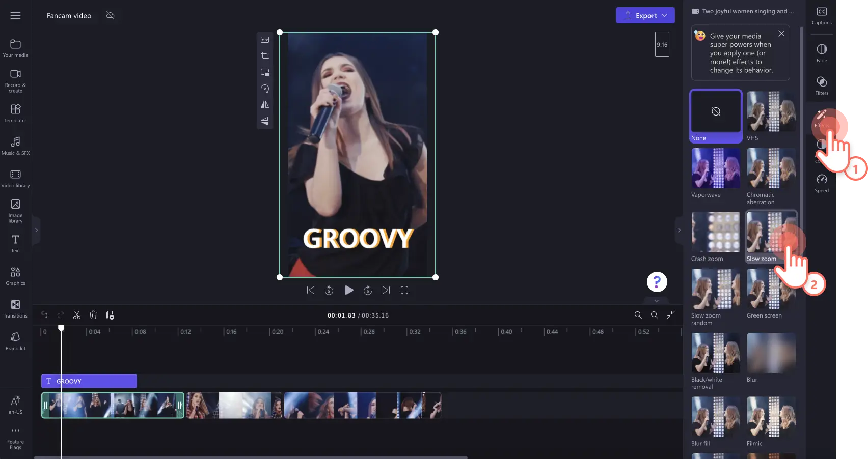Image resolution: width=868 pixels, height=459 pixels.
Task: Collapse the left sidebar panel
Action: click(x=36, y=230)
